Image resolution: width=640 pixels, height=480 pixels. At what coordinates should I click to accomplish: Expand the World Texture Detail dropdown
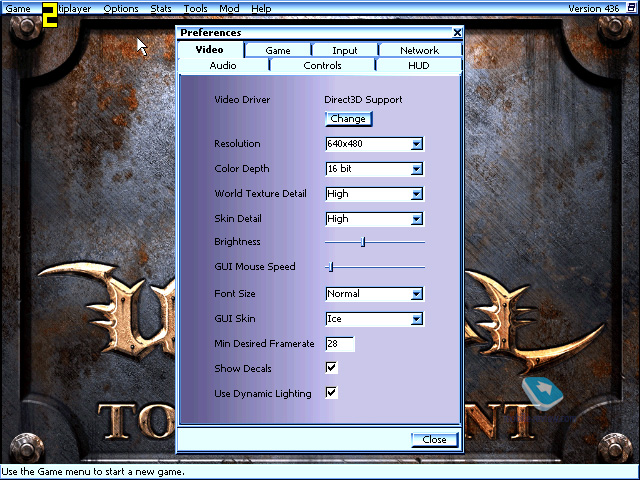[x=417, y=194]
